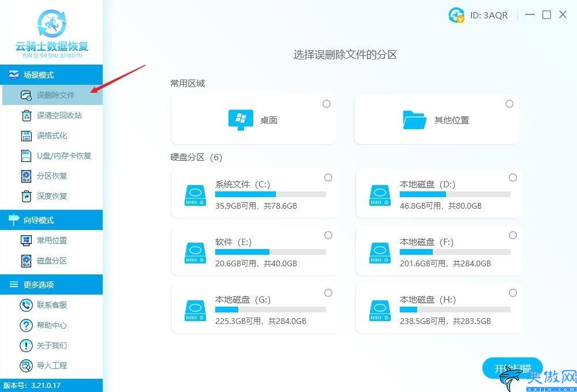Click the drive icon of 系统文件 (C:)
The width and height of the screenshot is (577, 392).
tap(196, 195)
